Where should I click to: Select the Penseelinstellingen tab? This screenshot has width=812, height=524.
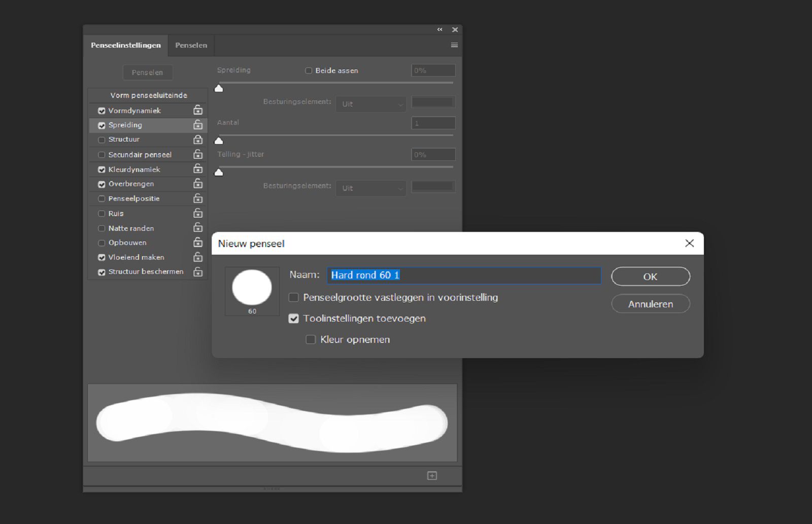[x=125, y=45]
